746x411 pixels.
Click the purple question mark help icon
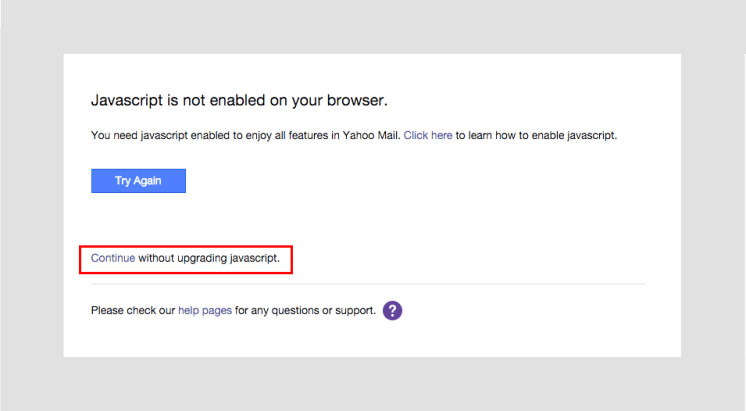click(393, 311)
